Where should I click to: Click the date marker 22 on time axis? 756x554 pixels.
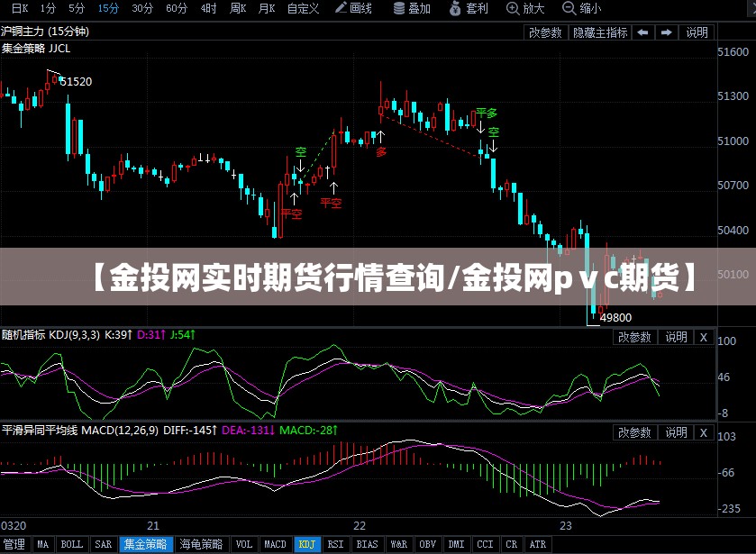360,525
